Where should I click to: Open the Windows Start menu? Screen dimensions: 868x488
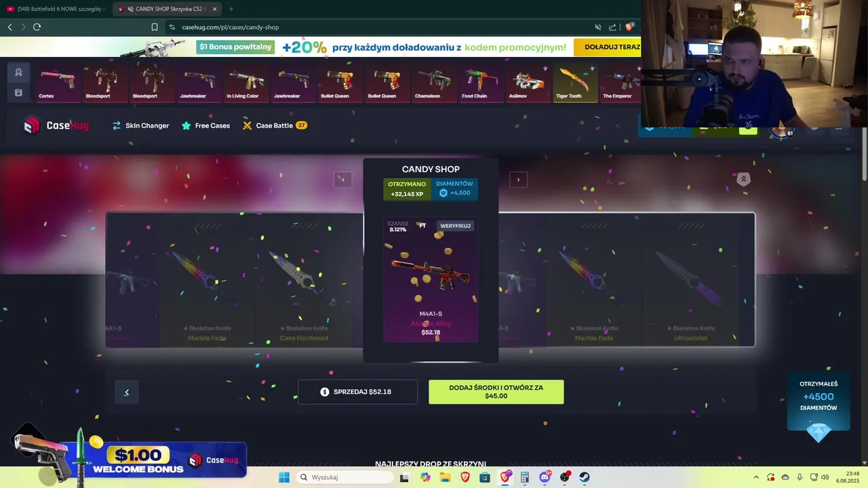point(284,477)
